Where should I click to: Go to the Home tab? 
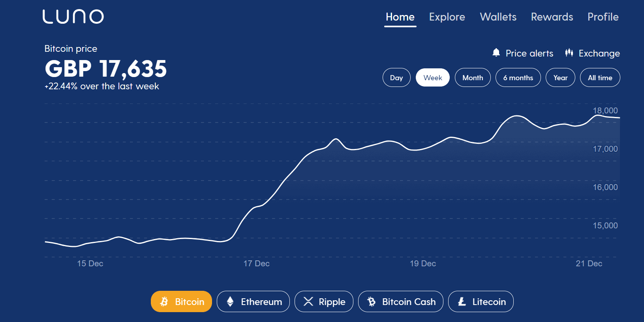click(x=400, y=17)
